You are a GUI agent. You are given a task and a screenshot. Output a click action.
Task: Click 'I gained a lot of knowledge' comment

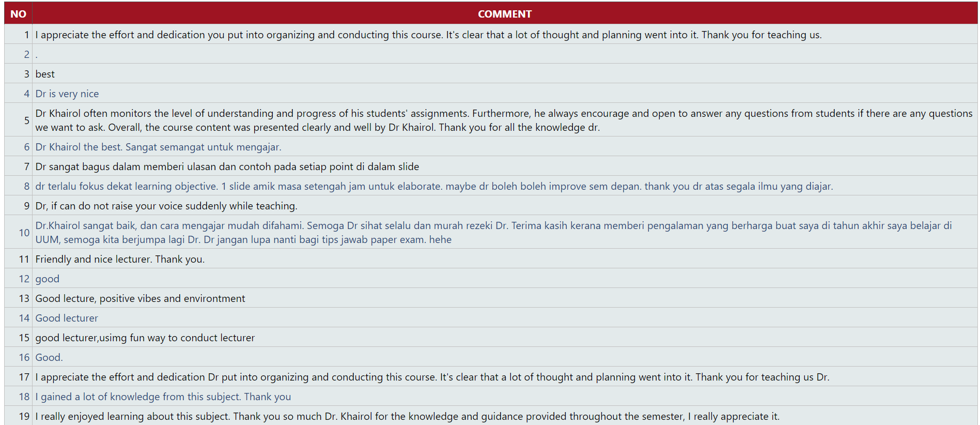(163, 397)
